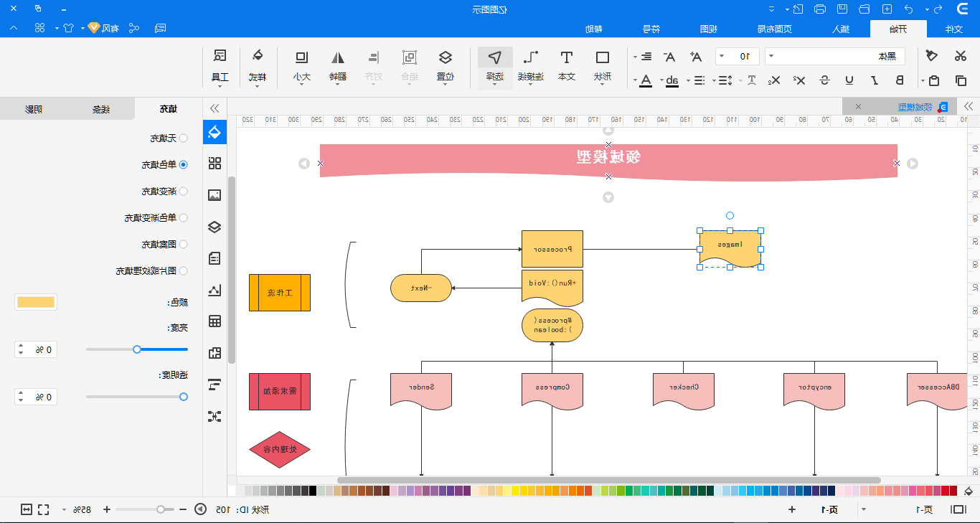Screen dimensions: 980x523
Task: Click the share icon in title bar
Action: [134, 28]
